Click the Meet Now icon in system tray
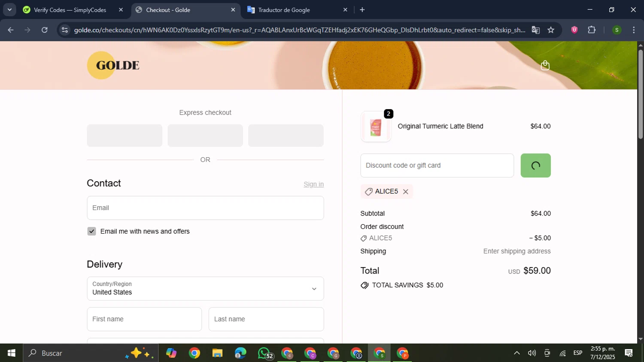The height and width of the screenshot is (362, 644). click(547, 353)
